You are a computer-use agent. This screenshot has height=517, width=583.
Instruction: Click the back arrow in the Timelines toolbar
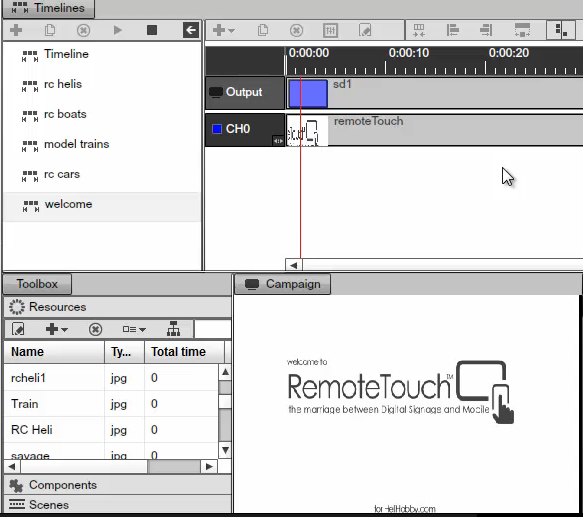[191, 30]
